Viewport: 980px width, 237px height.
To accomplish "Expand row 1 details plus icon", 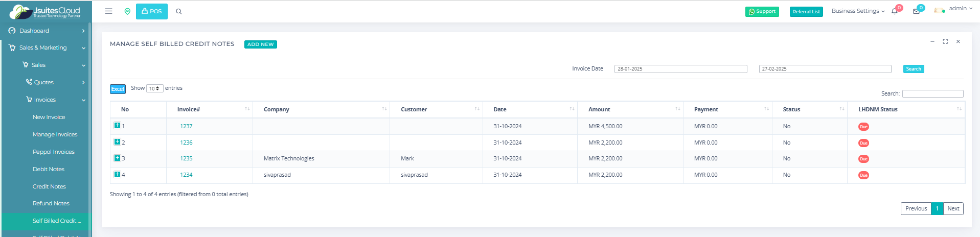I will coord(117,126).
